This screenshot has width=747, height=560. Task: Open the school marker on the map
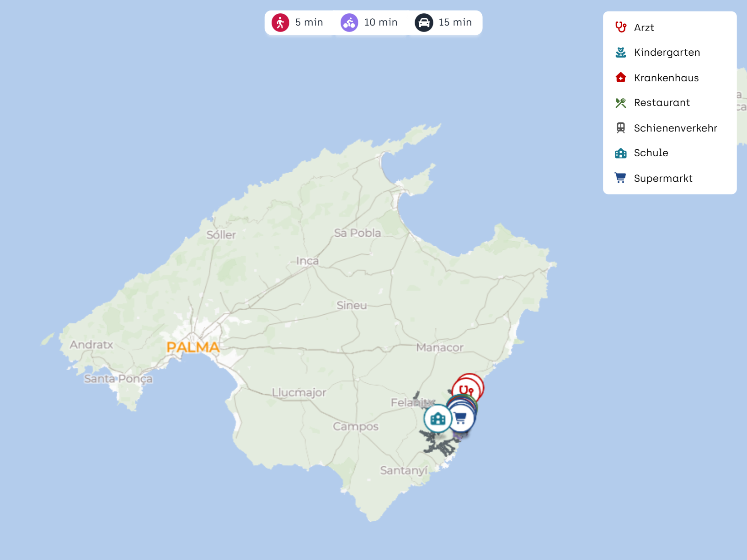click(x=438, y=418)
